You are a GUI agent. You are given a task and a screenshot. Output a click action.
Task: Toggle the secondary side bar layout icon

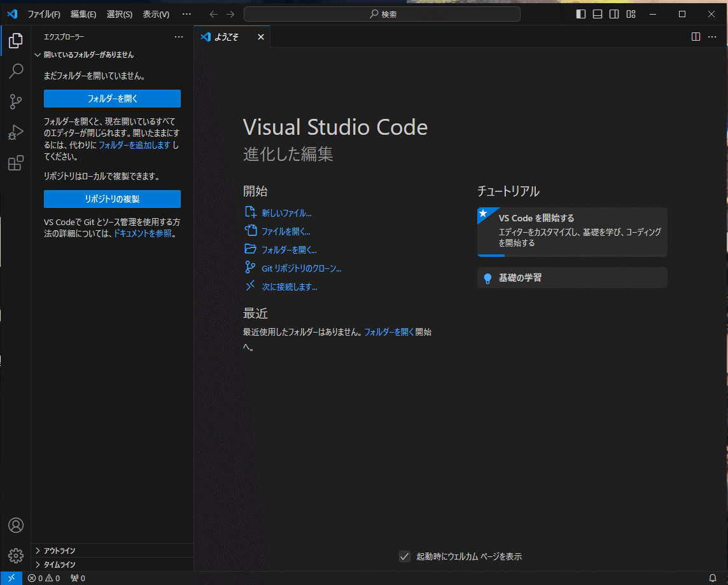(614, 14)
